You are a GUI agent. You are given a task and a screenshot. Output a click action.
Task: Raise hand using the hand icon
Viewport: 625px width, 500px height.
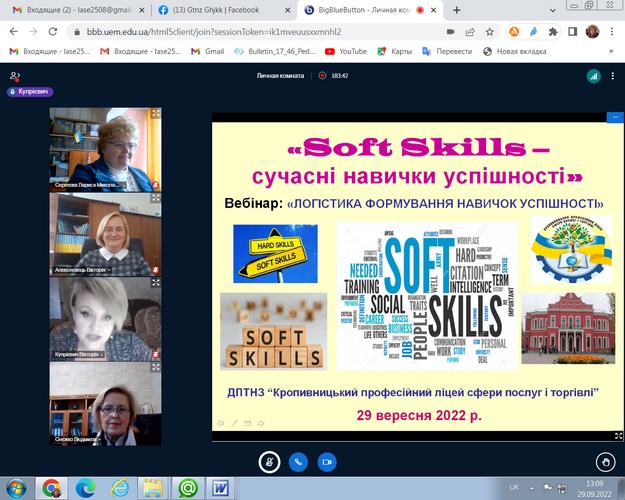click(x=604, y=462)
